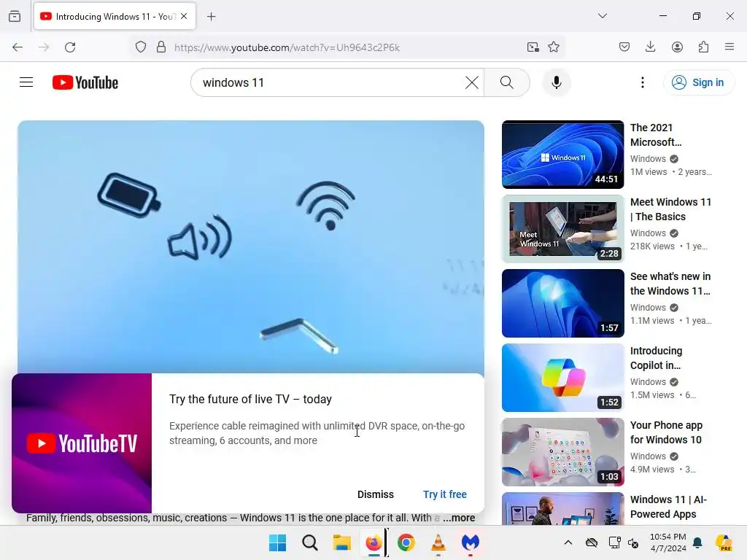Reload the current page
The image size is (747, 560).
tap(70, 47)
